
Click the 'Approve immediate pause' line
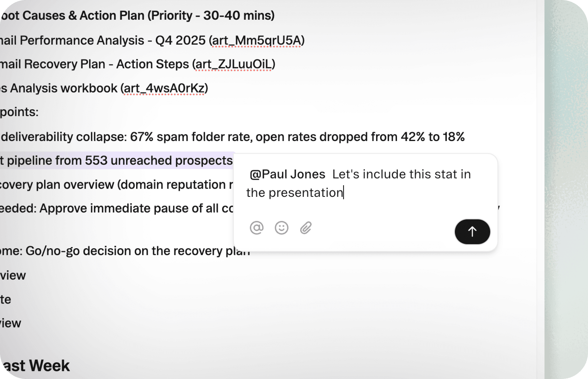tap(118, 209)
